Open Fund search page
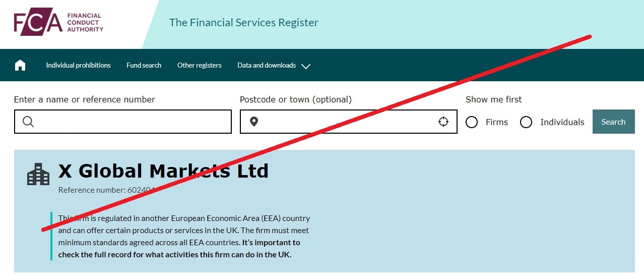The height and width of the screenshot is (278, 644). click(x=144, y=65)
